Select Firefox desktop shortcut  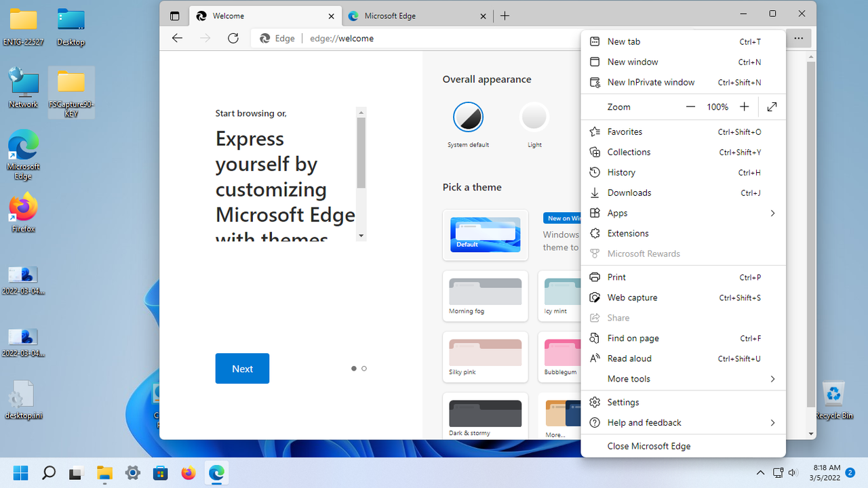click(x=24, y=213)
